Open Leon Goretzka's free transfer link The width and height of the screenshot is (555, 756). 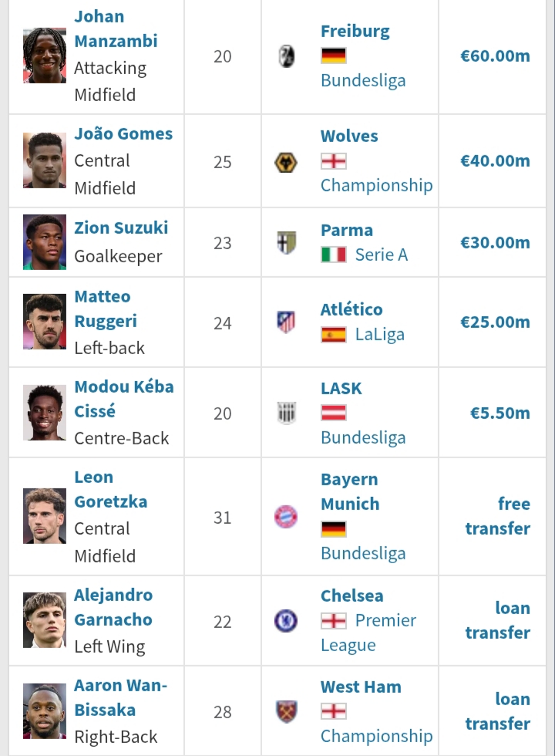tap(498, 516)
